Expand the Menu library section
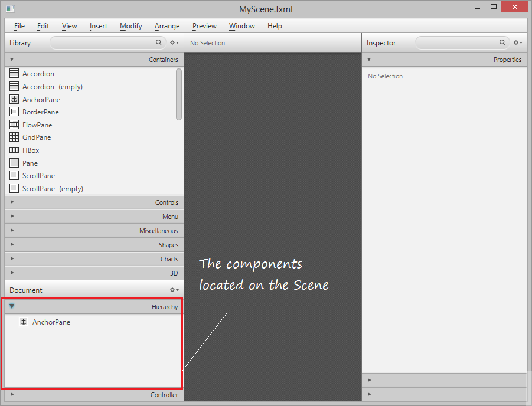This screenshot has height=406, width=532. [12, 216]
